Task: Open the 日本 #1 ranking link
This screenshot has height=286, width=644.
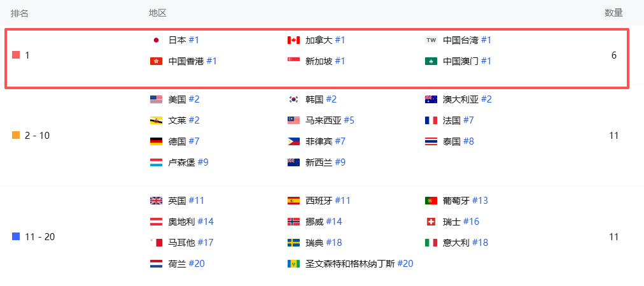Action: tap(193, 40)
